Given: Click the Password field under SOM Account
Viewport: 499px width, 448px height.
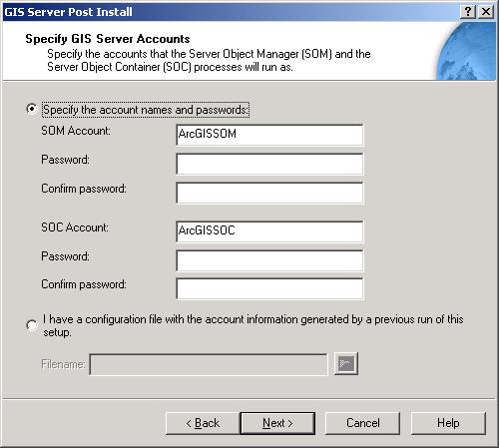Looking at the screenshot, I should tap(269, 164).
